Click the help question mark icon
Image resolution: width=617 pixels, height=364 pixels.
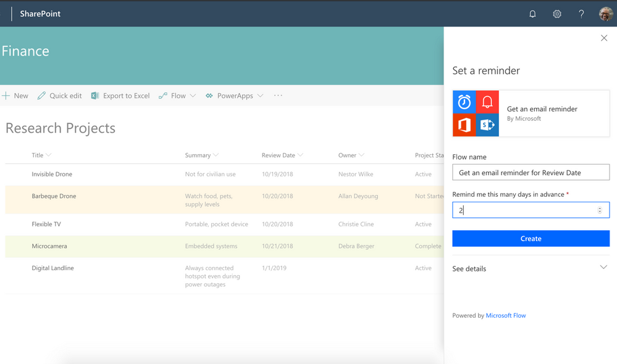[x=581, y=14]
